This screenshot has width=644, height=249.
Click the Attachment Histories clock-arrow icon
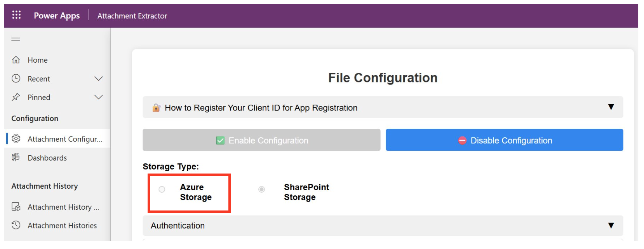(x=16, y=225)
